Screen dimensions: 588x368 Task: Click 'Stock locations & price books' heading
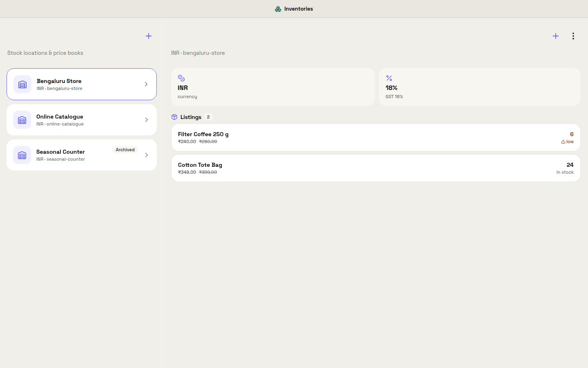[x=45, y=53]
